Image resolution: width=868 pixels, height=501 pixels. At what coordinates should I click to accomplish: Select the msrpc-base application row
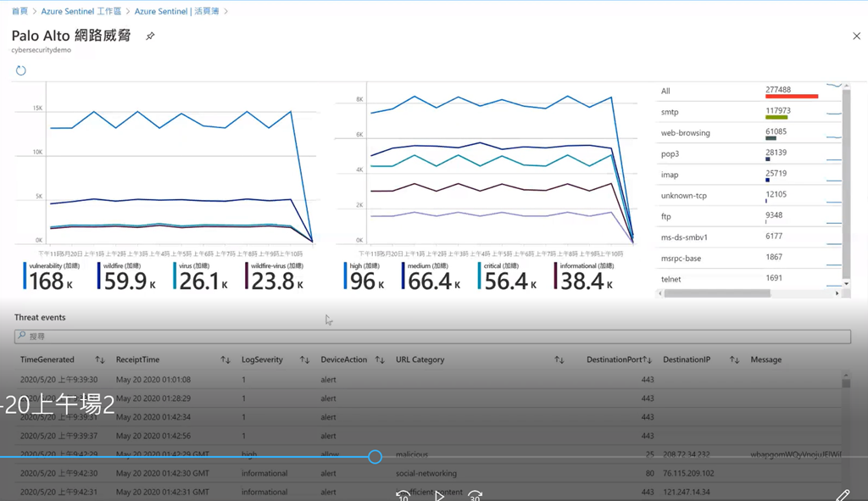[748, 258]
